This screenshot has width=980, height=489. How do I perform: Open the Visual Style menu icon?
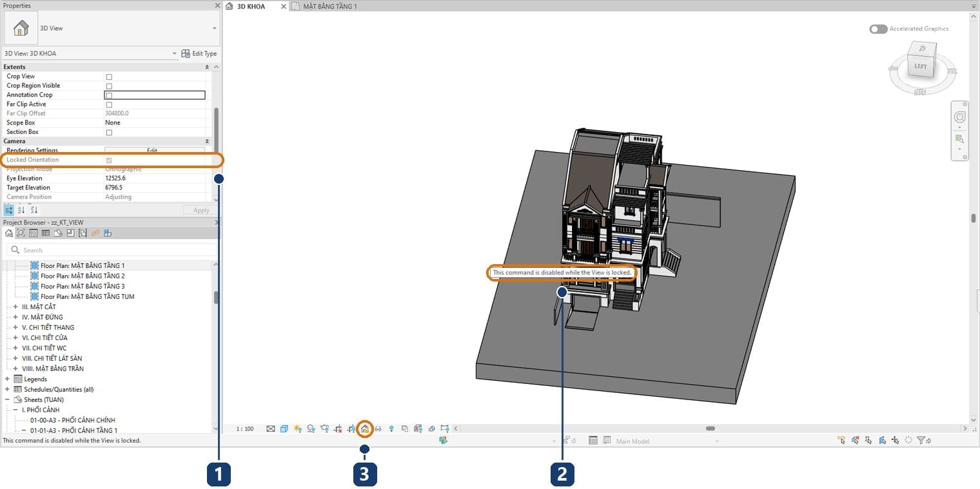coord(284,428)
